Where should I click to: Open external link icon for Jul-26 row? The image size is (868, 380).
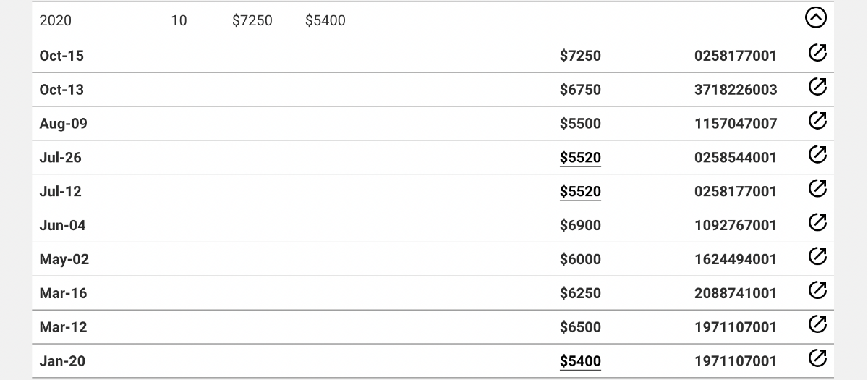point(817,155)
